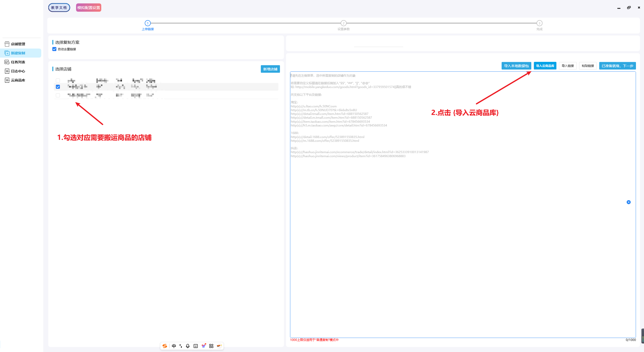Click step 2 circle 设置参数

(344, 23)
